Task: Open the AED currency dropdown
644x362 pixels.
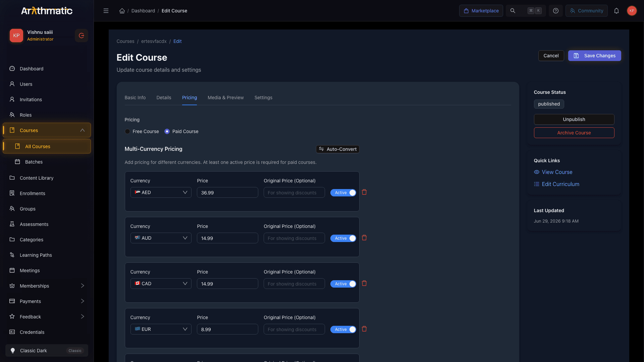Action: [x=161, y=192]
